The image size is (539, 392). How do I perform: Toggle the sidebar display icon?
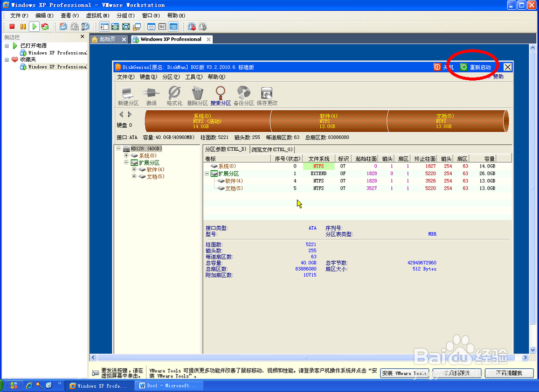click(105, 26)
